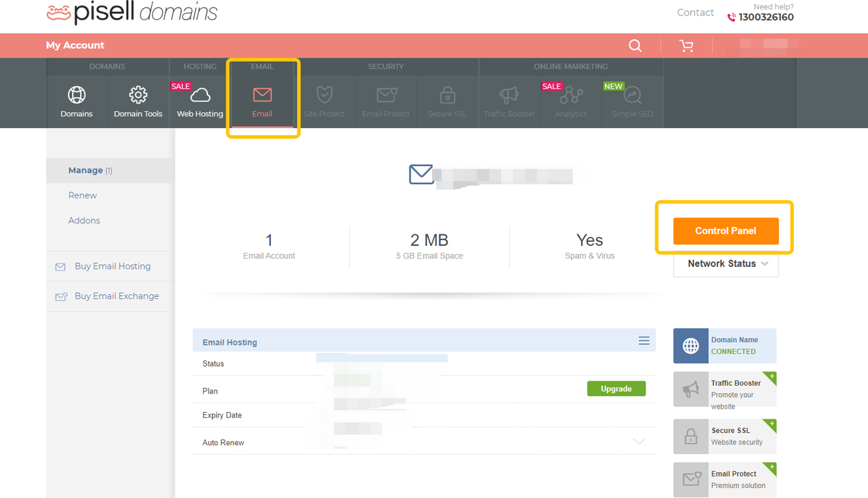868x498 pixels.
Task: Click the Buy Email Exchange icon
Action: pos(61,297)
